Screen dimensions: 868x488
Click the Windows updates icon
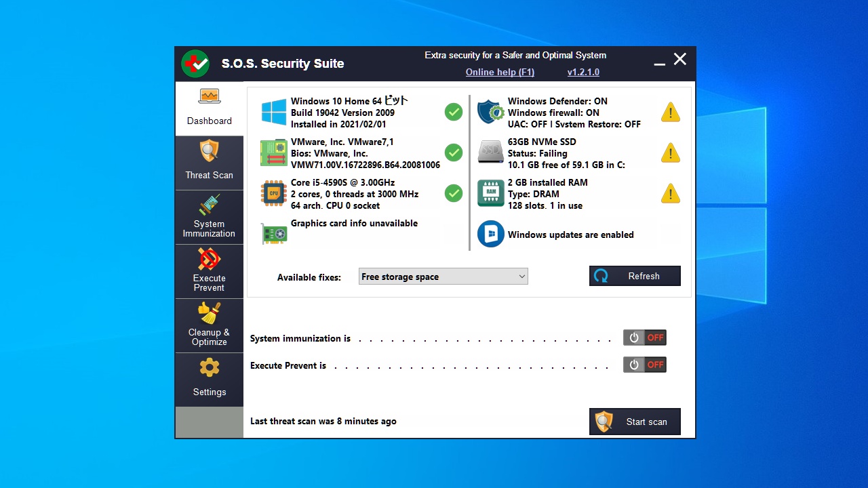pyautogui.click(x=490, y=234)
